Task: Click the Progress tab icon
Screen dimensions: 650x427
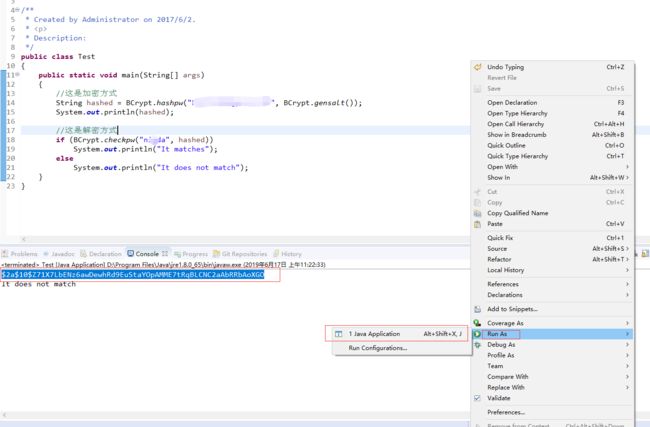Action: point(177,254)
